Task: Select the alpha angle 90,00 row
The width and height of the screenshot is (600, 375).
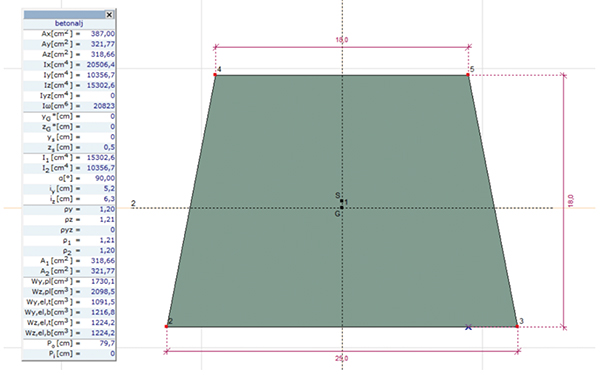Action: pos(69,178)
